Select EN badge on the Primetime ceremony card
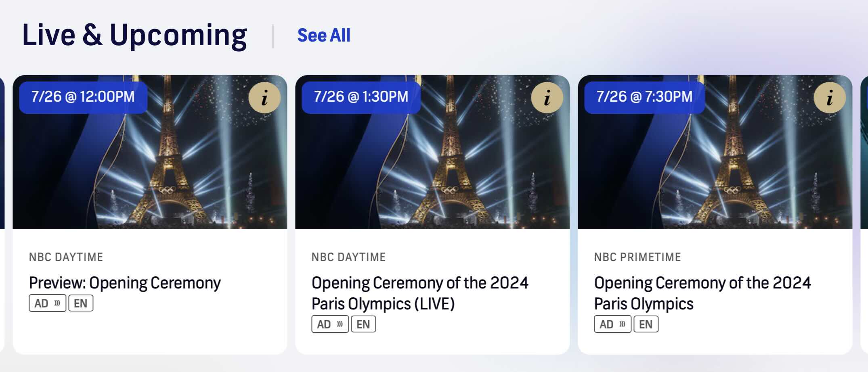The width and height of the screenshot is (868, 372). coord(646,324)
